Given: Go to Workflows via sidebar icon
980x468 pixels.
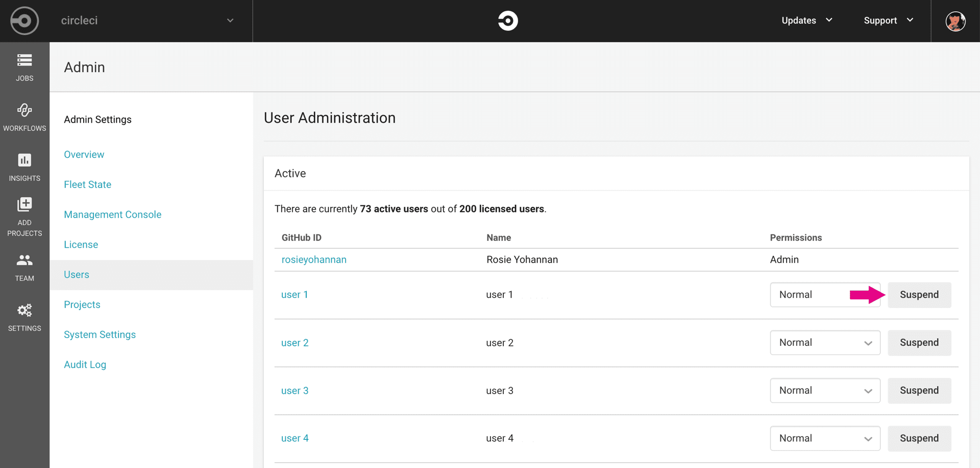Looking at the screenshot, I should tap(24, 110).
